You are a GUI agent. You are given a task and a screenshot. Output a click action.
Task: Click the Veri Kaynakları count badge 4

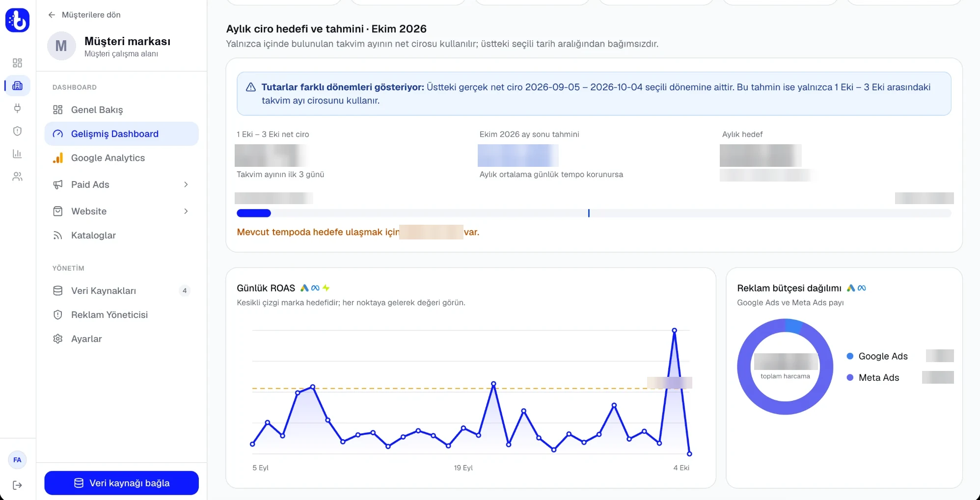(185, 290)
